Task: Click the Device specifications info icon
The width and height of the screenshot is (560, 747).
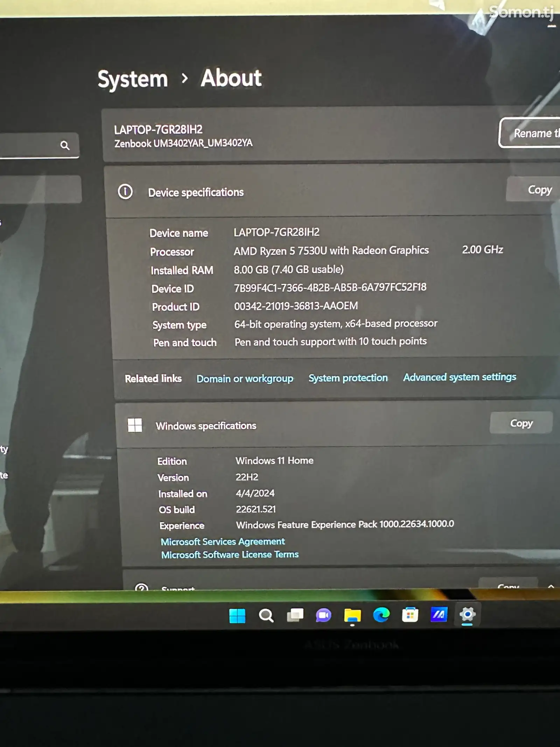Action: pos(125,192)
